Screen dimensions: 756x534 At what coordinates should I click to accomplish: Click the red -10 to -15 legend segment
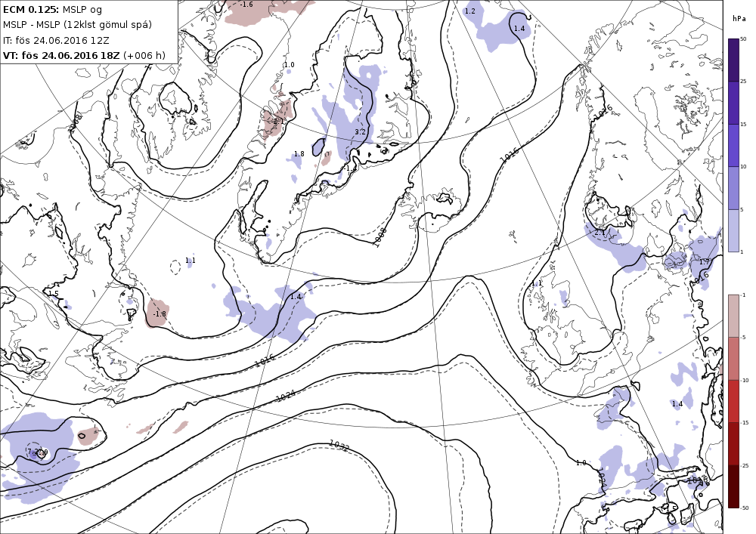733,401
